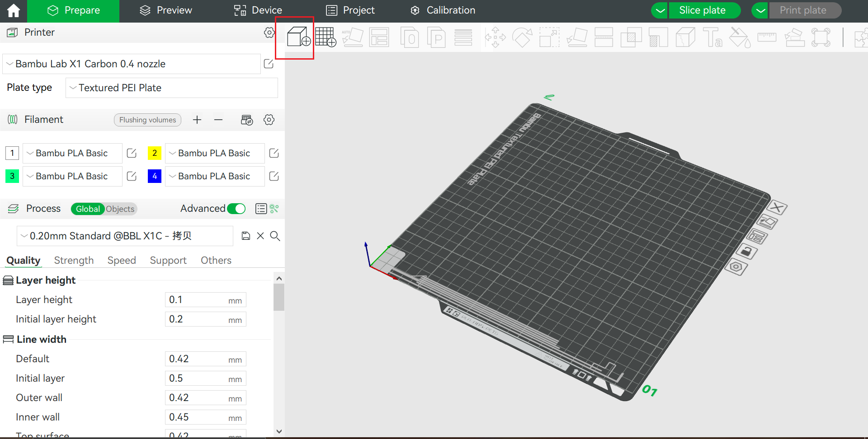Viewport: 868px width, 439px height.
Task: Toggle the Advanced mode switch
Action: (x=236, y=209)
